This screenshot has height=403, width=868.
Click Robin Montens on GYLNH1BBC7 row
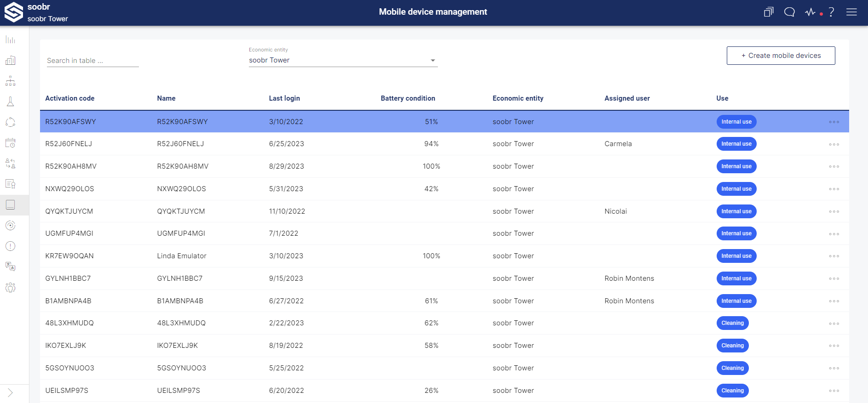point(629,278)
